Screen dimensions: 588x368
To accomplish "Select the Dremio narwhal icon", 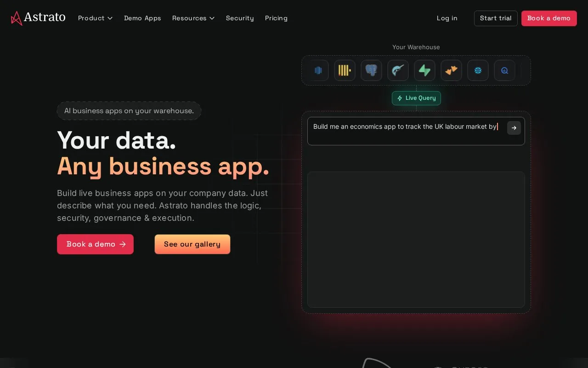I will [398, 70].
